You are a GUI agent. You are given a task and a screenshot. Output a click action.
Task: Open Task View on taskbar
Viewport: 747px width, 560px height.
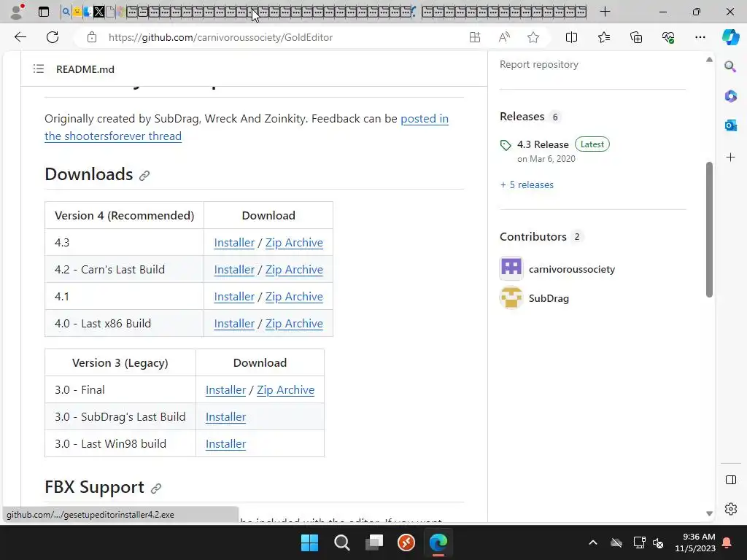(374, 542)
